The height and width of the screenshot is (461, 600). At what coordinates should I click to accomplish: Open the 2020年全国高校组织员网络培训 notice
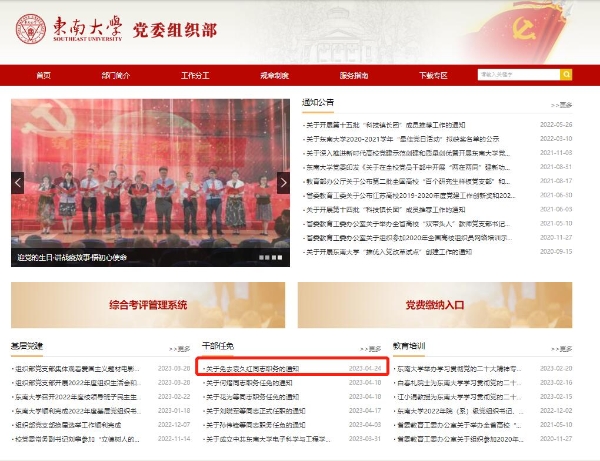[409, 238]
